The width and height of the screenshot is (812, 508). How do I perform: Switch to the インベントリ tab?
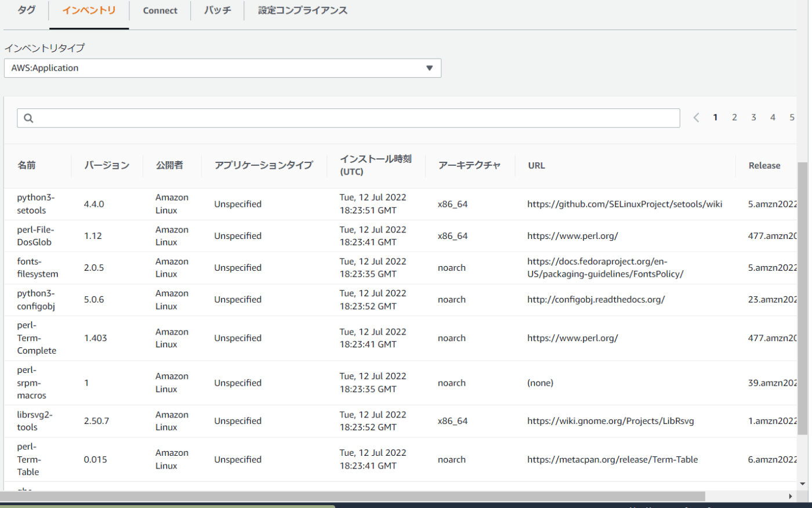pos(89,10)
